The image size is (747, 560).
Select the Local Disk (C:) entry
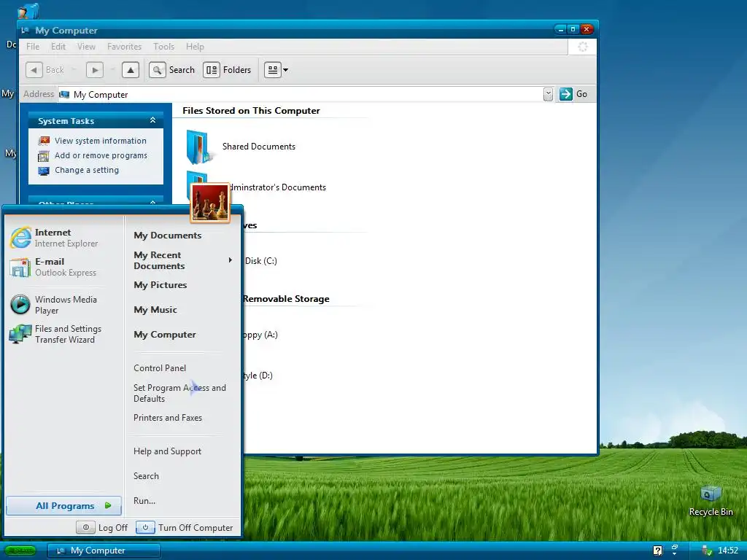[260, 261]
